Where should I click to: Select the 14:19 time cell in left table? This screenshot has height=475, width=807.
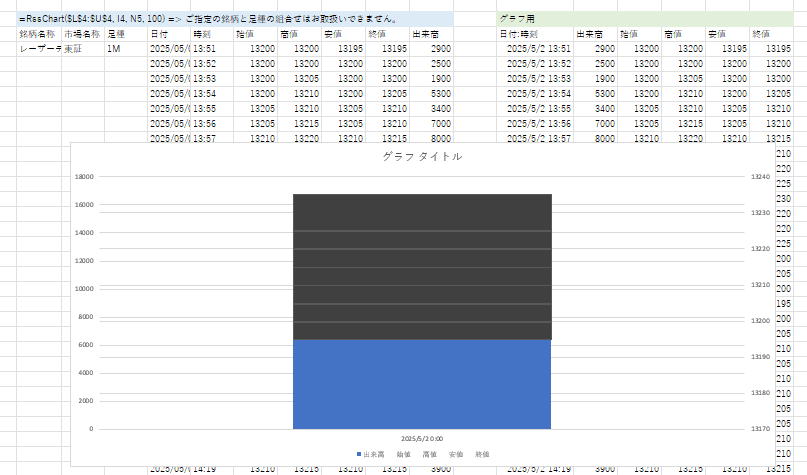pyautogui.click(x=212, y=470)
